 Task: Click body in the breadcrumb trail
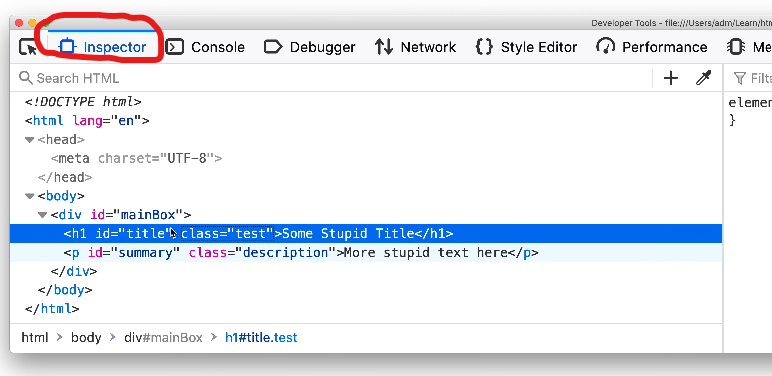pos(86,338)
